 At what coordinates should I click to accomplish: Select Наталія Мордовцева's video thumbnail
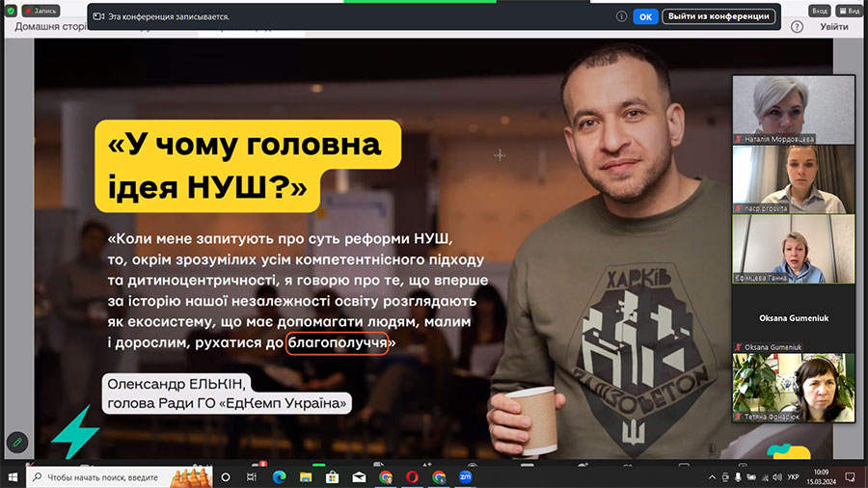(x=794, y=110)
